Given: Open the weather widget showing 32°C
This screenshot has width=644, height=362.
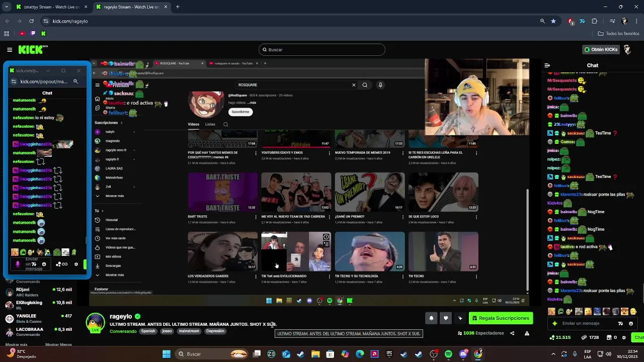Looking at the screenshot, I should 21,354.
